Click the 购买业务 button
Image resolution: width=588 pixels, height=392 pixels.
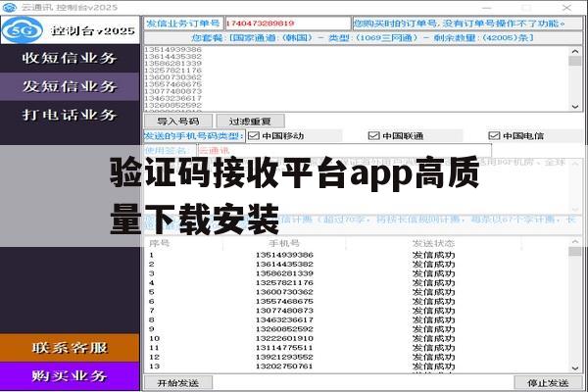[x=70, y=376]
